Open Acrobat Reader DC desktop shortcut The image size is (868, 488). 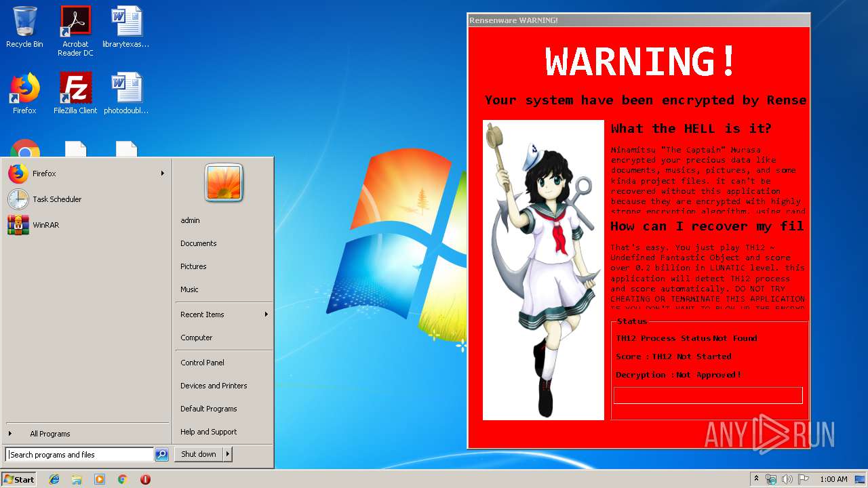75,30
